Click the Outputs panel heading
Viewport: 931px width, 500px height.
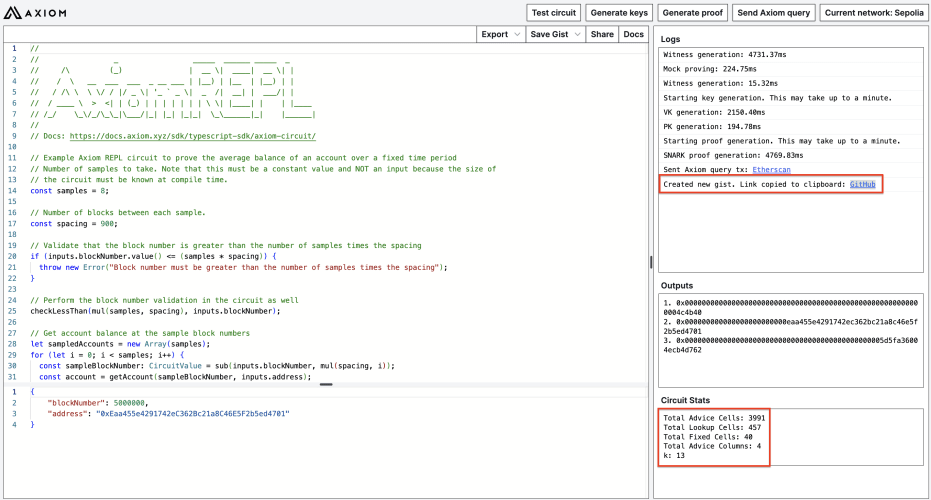tap(677, 286)
